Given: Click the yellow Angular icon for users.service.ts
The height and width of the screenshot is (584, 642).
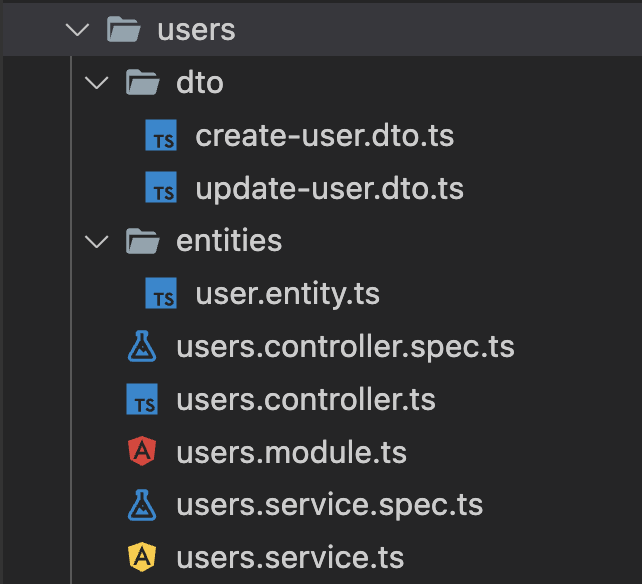Looking at the screenshot, I should 143,557.
